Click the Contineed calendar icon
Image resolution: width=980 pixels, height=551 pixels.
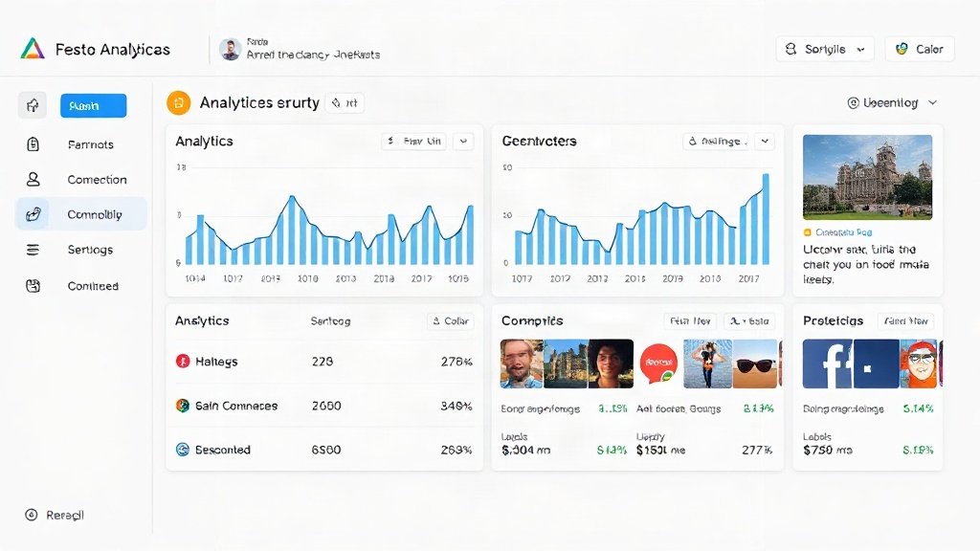pos(33,286)
